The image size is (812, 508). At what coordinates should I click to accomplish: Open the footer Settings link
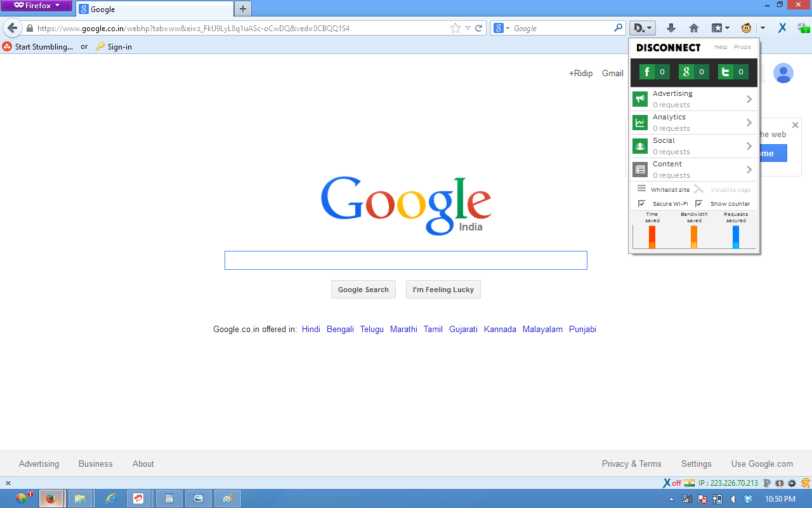[697, 464]
